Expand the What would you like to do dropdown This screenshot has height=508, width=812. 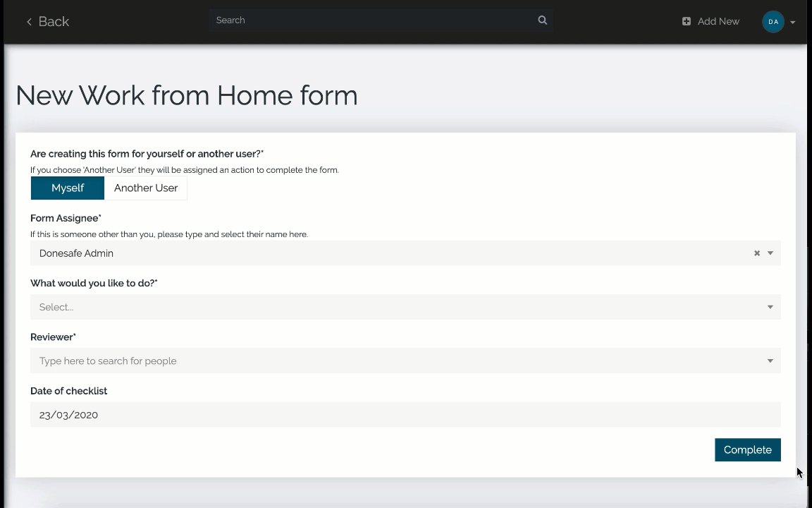770,307
